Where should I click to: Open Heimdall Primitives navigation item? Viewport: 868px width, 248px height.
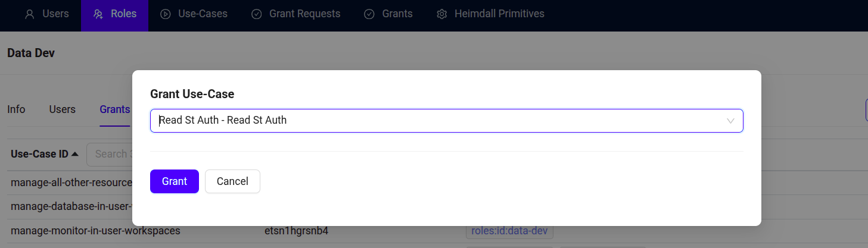coord(490,14)
